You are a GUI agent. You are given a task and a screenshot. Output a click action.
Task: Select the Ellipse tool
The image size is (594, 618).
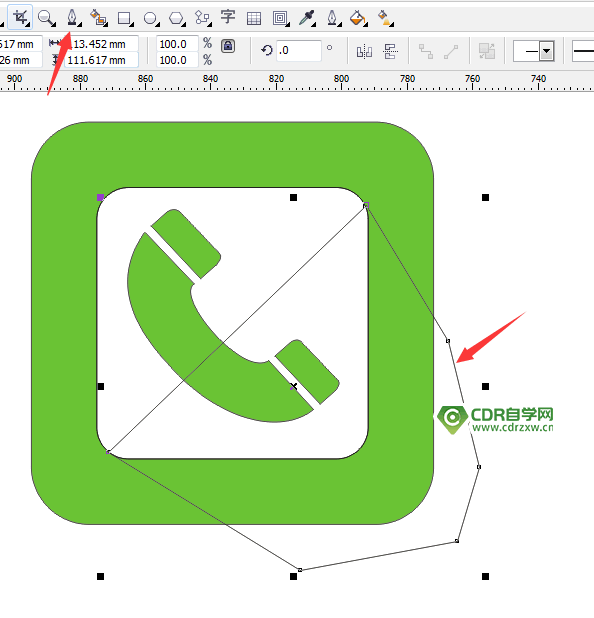[150, 18]
